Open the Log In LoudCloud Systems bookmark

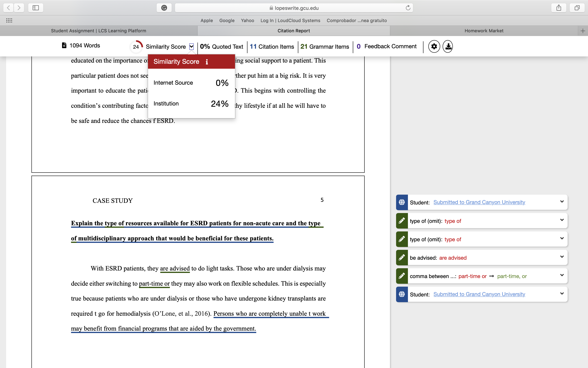tap(290, 20)
